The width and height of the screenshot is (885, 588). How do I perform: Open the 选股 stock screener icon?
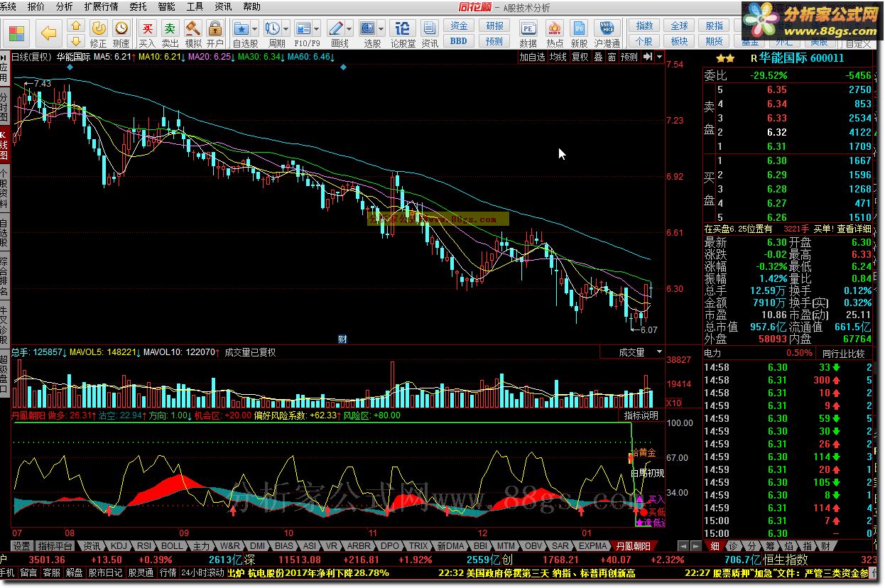click(368, 28)
